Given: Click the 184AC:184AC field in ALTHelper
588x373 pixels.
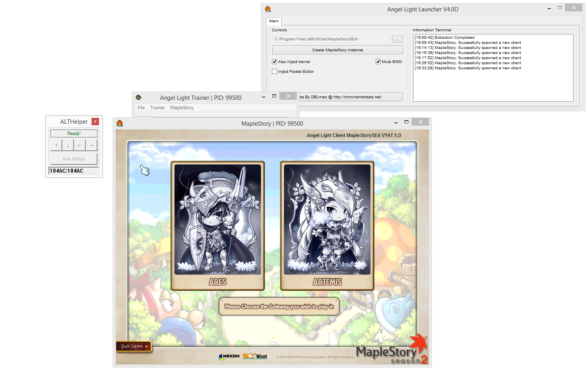Looking at the screenshot, I should click(x=74, y=171).
